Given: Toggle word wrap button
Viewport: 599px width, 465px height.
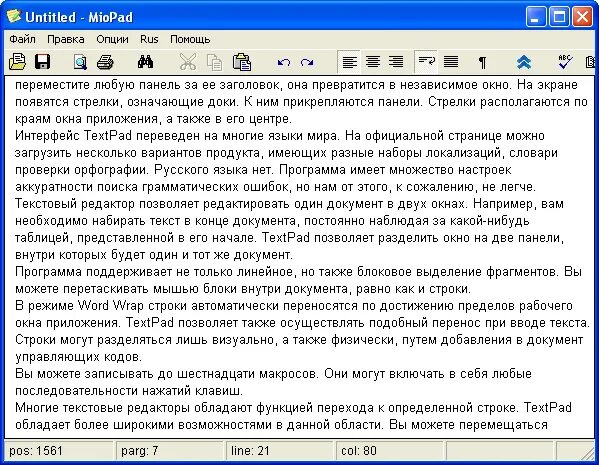Looking at the screenshot, I should [x=426, y=62].
